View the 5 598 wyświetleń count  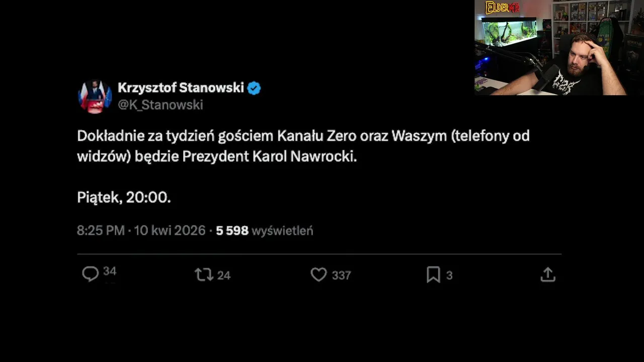click(x=265, y=231)
